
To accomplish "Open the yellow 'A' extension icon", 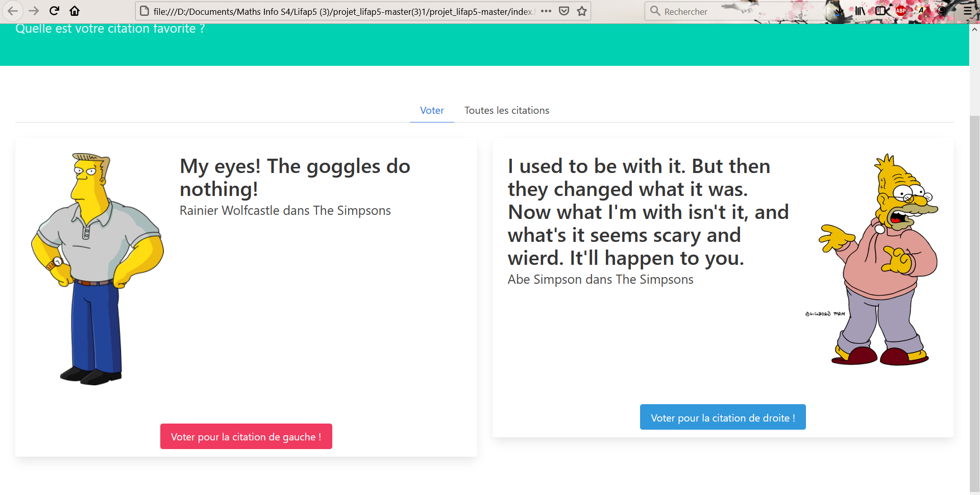I will [922, 10].
